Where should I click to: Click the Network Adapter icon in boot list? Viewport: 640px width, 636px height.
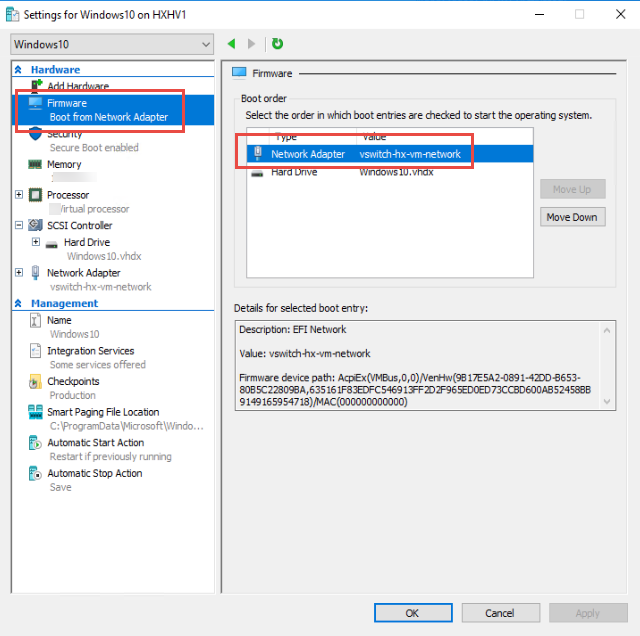point(258,153)
